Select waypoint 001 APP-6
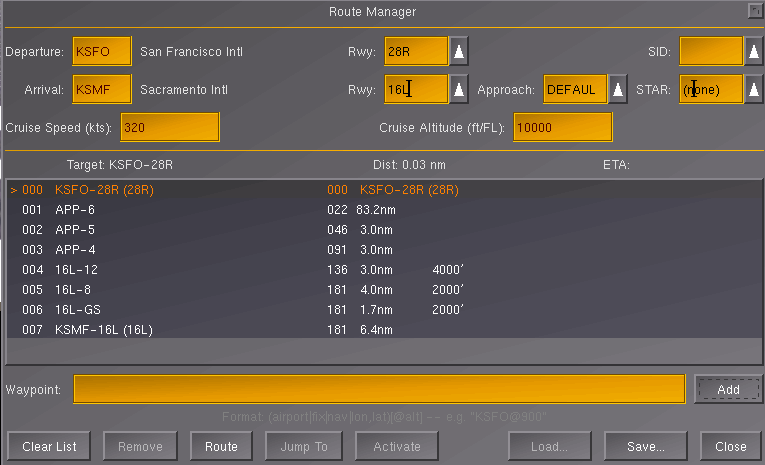 [x=384, y=210]
